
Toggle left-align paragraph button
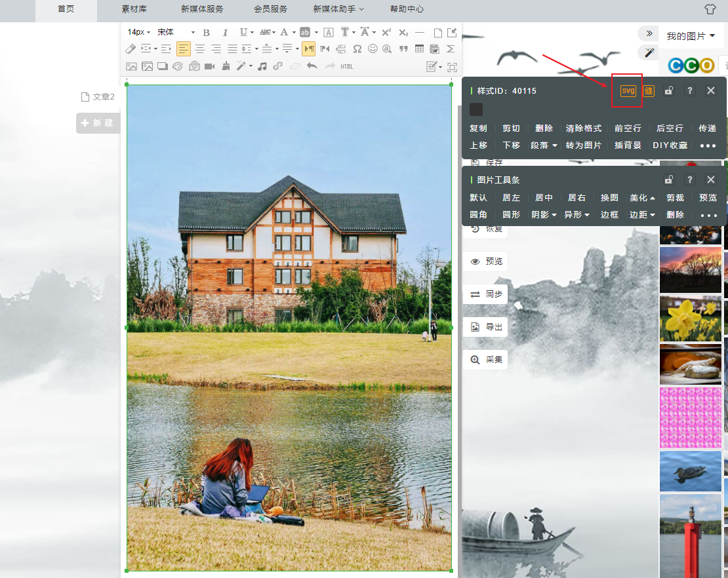coord(184,48)
